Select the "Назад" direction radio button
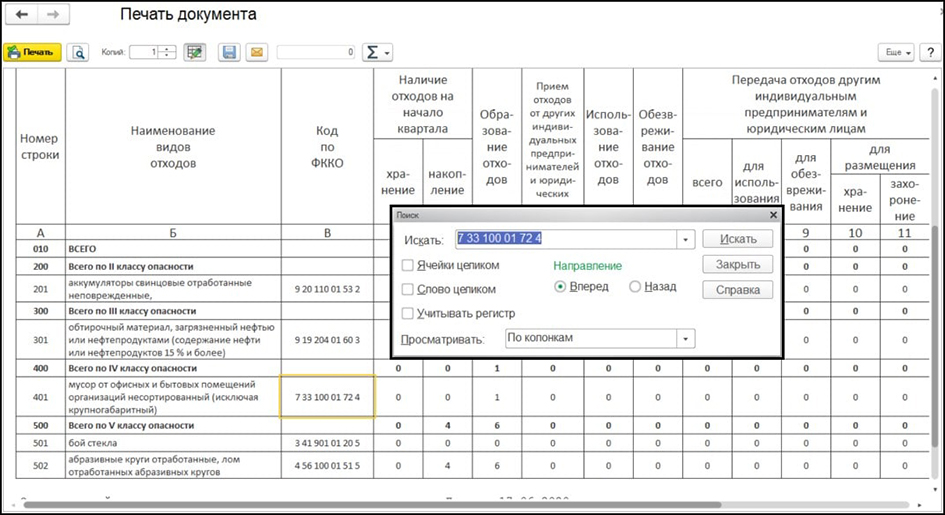 click(635, 287)
